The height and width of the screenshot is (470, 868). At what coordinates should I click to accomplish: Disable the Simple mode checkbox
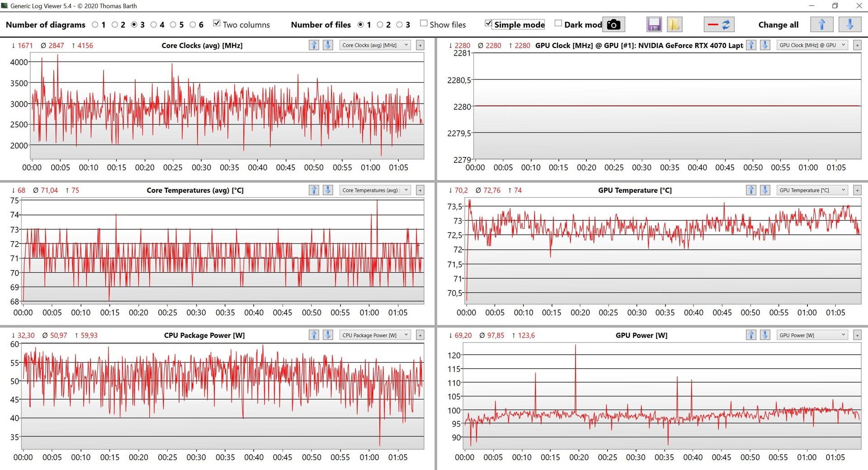click(x=488, y=24)
